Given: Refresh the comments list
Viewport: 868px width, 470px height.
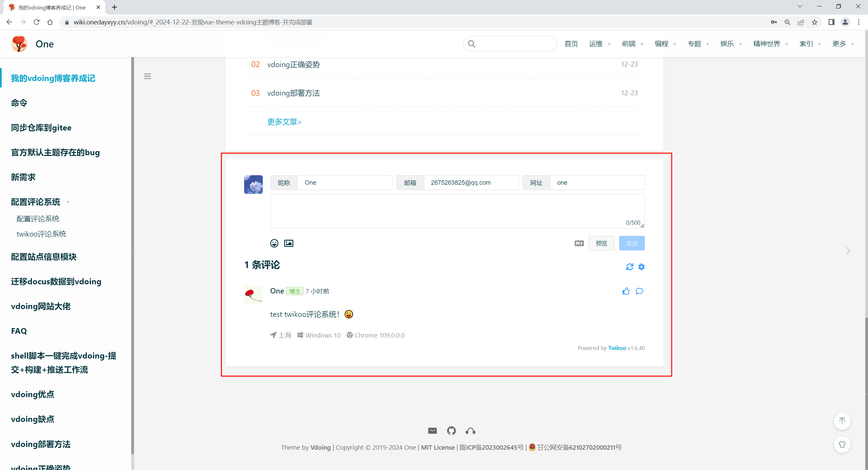Looking at the screenshot, I should [630, 267].
